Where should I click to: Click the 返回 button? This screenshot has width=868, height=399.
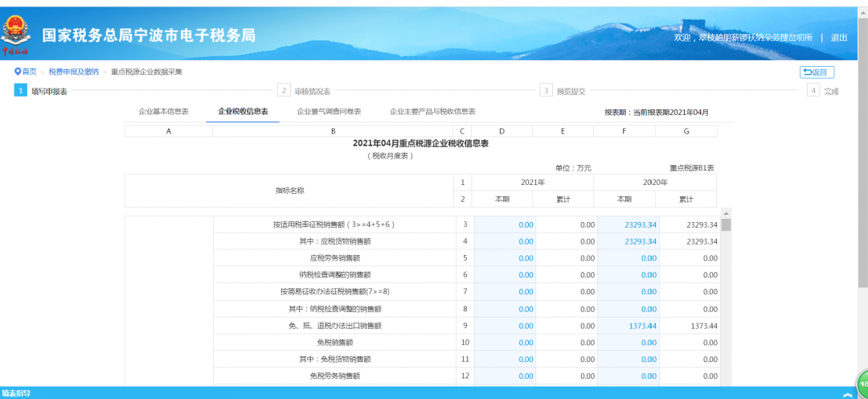(x=817, y=72)
